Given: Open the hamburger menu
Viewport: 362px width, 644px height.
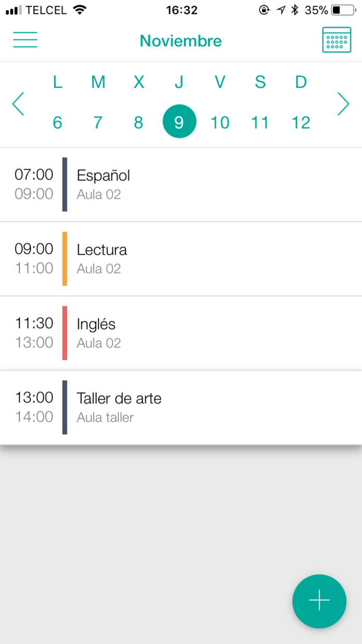Looking at the screenshot, I should 25,40.
